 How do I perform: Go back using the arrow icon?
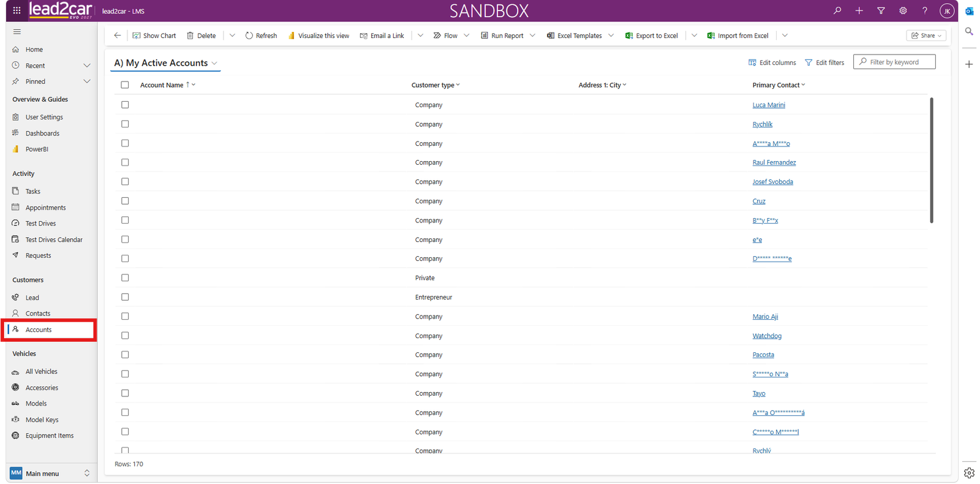click(118, 36)
